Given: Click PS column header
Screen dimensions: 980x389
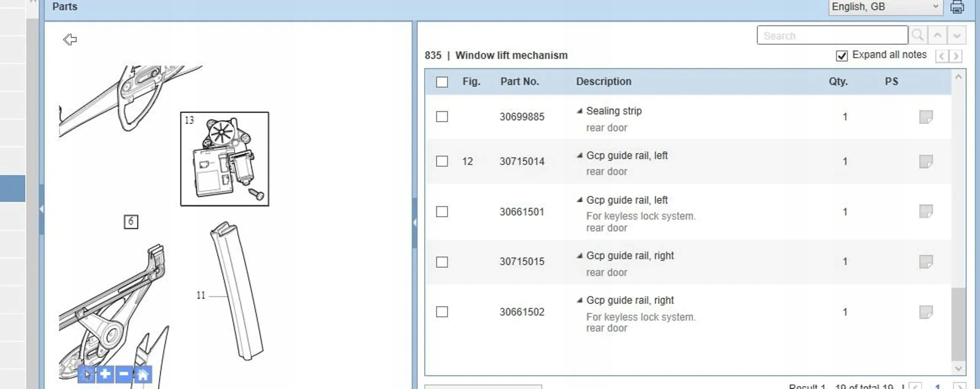Looking at the screenshot, I should pyautogui.click(x=891, y=81).
